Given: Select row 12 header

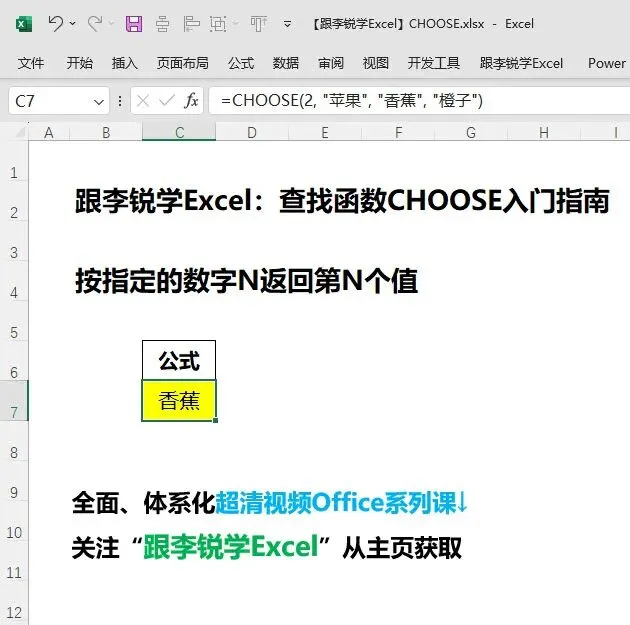Looking at the screenshot, I should 14,601.
